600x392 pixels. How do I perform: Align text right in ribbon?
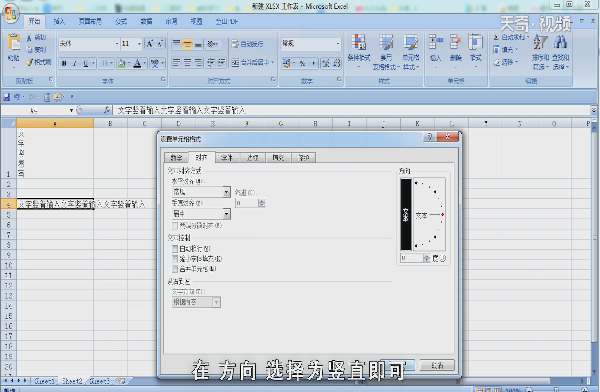tap(198, 62)
